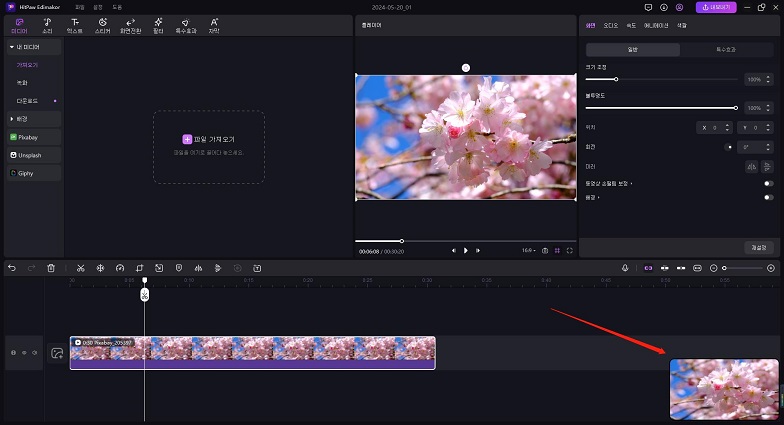This screenshot has height=425, width=784.
Task: Enter fullscreen preview mode
Action: coord(570,250)
